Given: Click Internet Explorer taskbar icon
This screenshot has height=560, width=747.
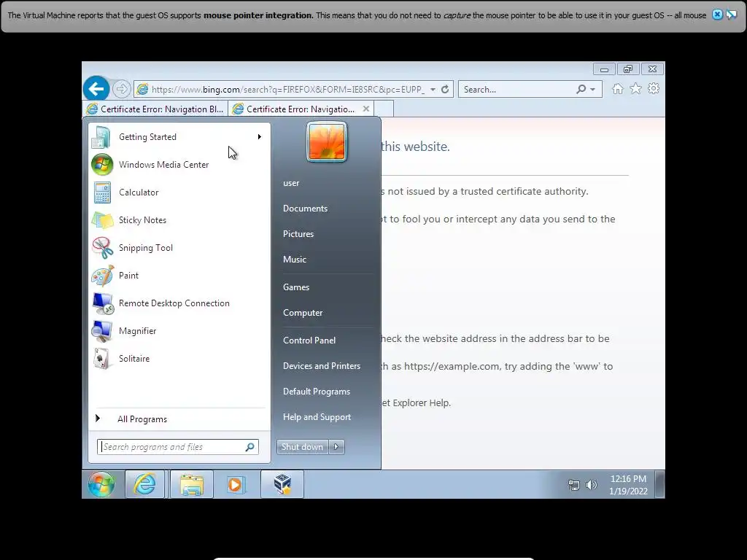Looking at the screenshot, I should pyautogui.click(x=145, y=484).
